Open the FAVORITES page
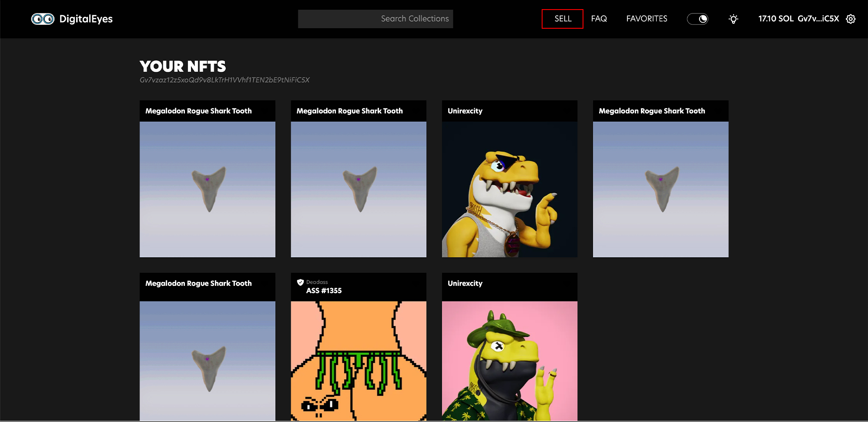 pos(647,19)
